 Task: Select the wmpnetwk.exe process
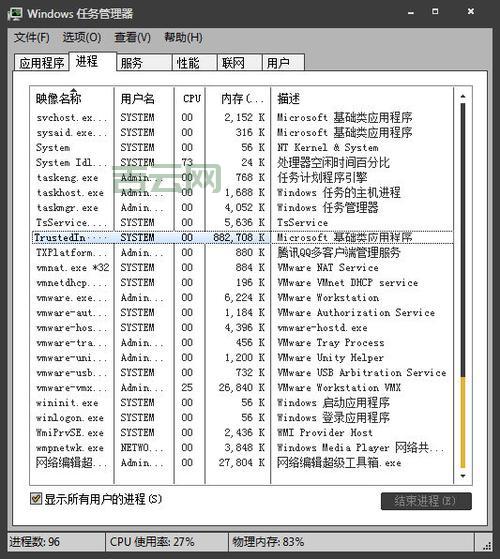242,447
